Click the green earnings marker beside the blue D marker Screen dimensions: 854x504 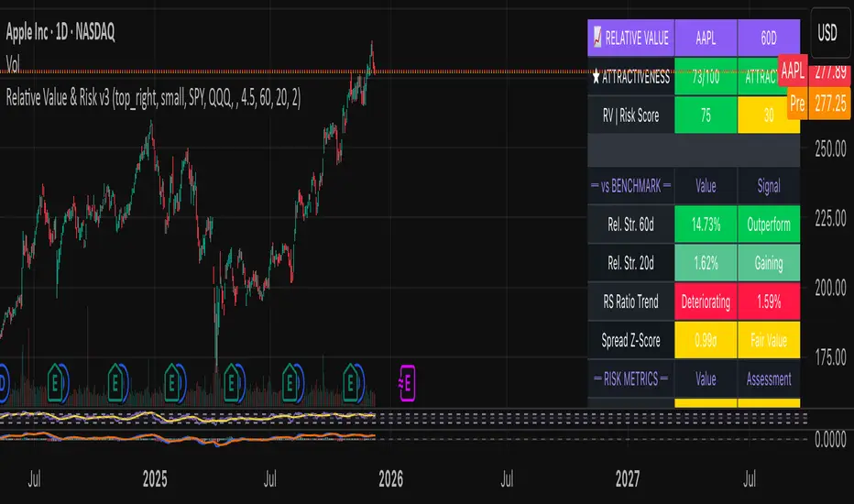point(56,384)
